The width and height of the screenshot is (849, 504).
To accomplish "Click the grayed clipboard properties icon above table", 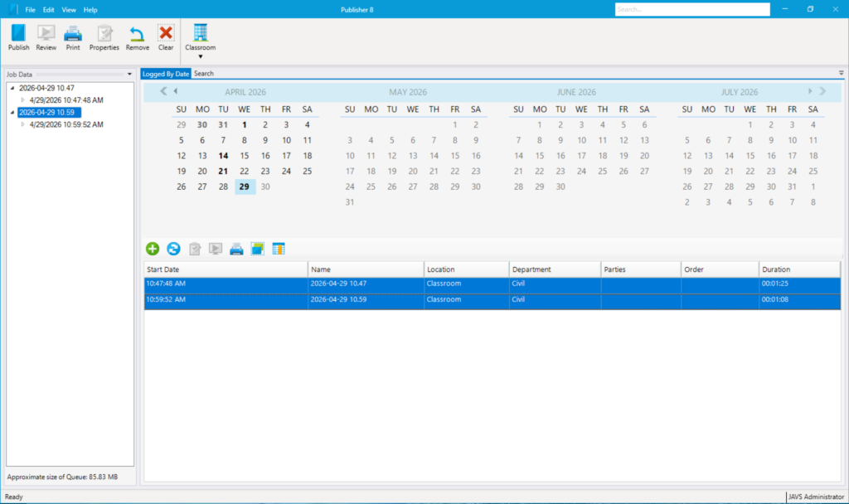I will 194,249.
